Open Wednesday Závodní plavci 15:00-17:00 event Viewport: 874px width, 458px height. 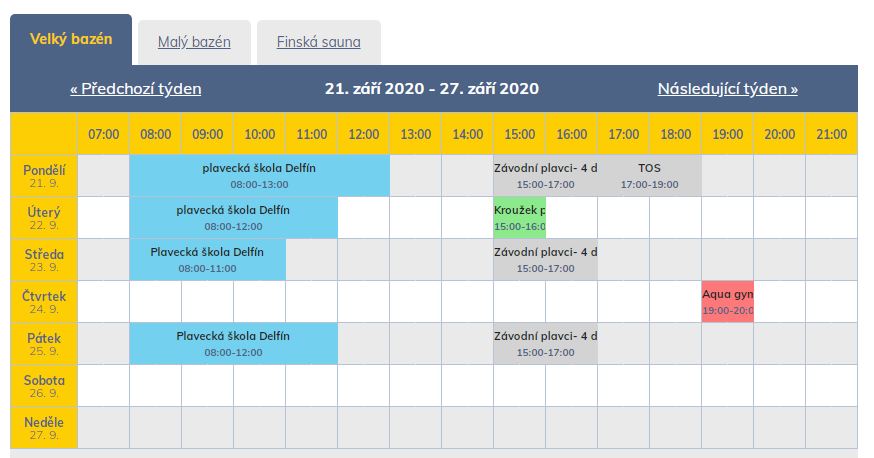[545, 260]
